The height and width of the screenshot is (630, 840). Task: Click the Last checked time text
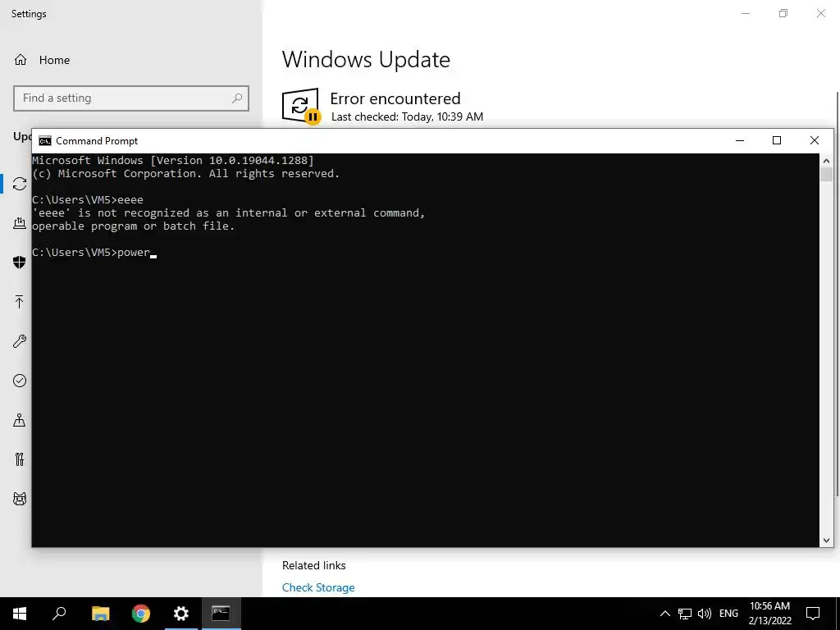tap(407, 116)
